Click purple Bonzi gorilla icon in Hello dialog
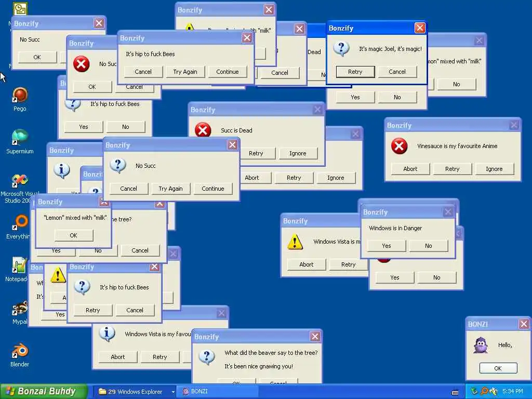Screen dimensions: 532x399 (481, 345)
